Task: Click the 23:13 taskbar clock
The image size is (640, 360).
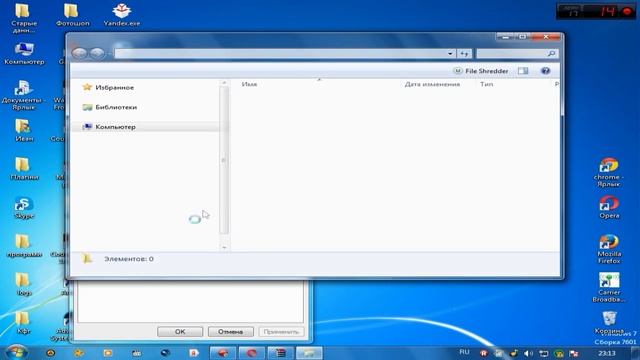Action: 607,353
